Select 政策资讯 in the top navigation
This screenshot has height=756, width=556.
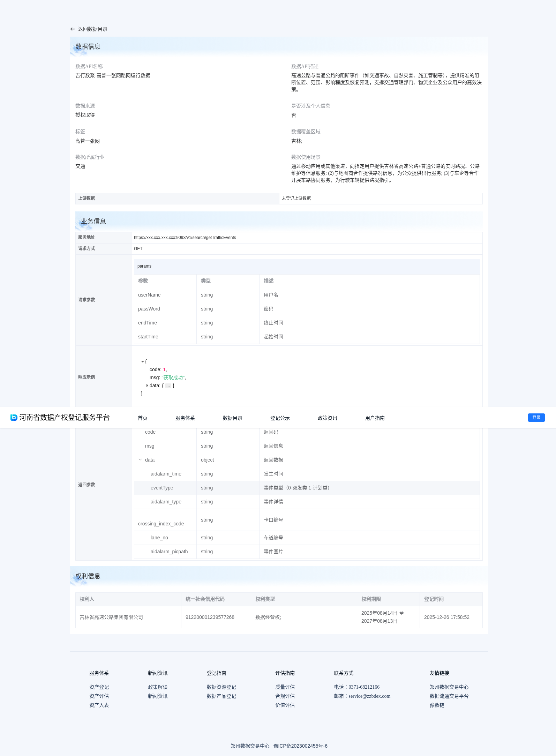pos(328,418)
